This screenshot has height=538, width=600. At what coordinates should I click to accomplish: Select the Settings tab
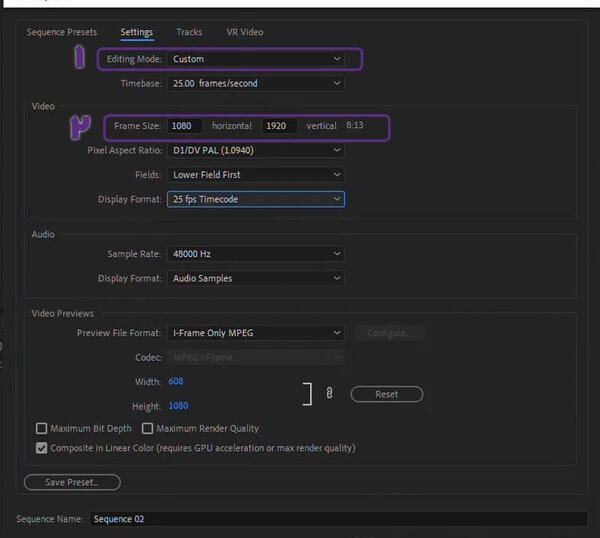point(137,32)
